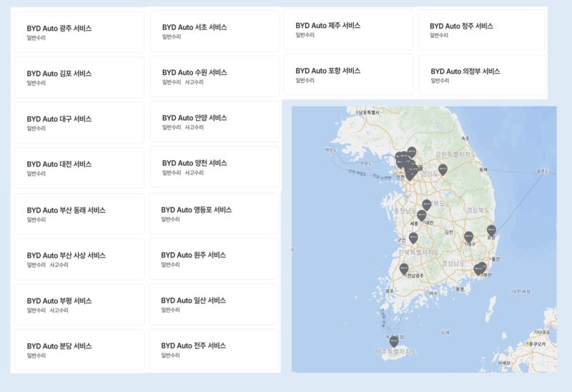The image size is (572, 392).
Task: Open the BYD Auto 부산 동래 서비스 card
Action: coord(79,214)
